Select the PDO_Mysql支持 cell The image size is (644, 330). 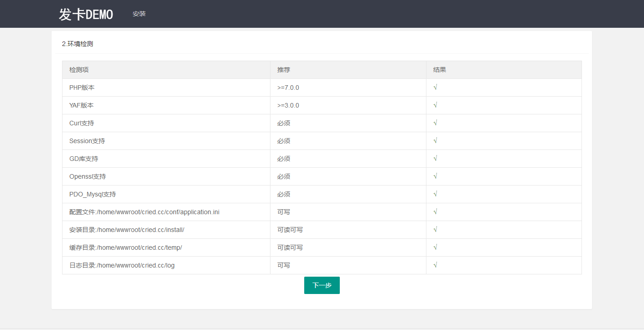[166, 194]
